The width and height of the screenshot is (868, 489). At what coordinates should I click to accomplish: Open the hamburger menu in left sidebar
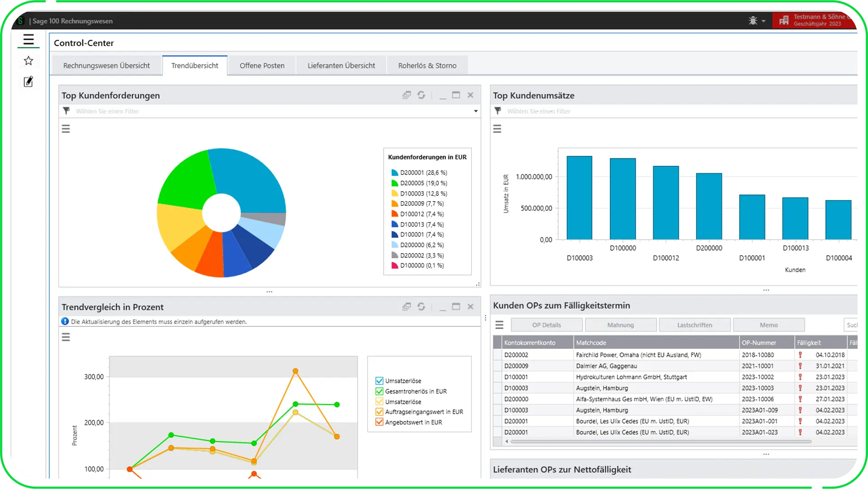(28, 40)
